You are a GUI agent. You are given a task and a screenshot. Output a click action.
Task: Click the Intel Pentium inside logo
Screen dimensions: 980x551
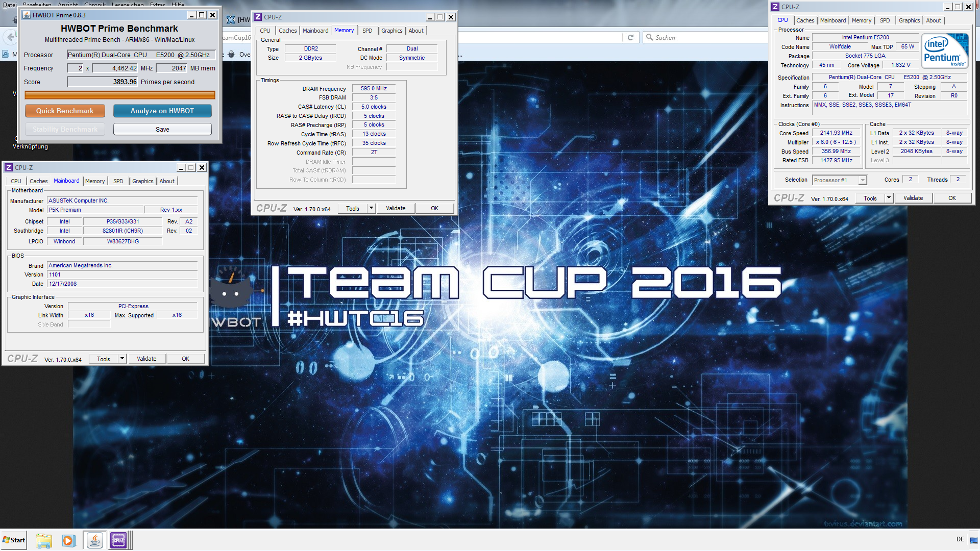(x=945, y=51)
